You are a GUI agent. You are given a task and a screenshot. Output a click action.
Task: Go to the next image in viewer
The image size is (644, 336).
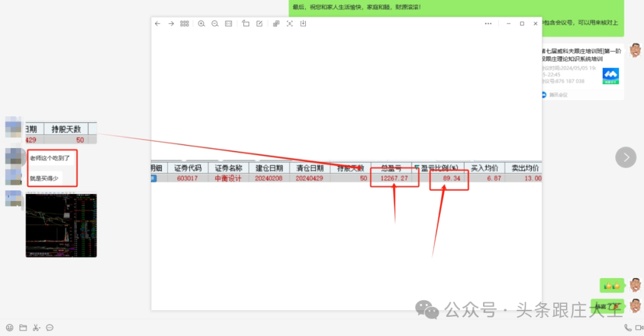pyautogui.click(x=171, y=24)
